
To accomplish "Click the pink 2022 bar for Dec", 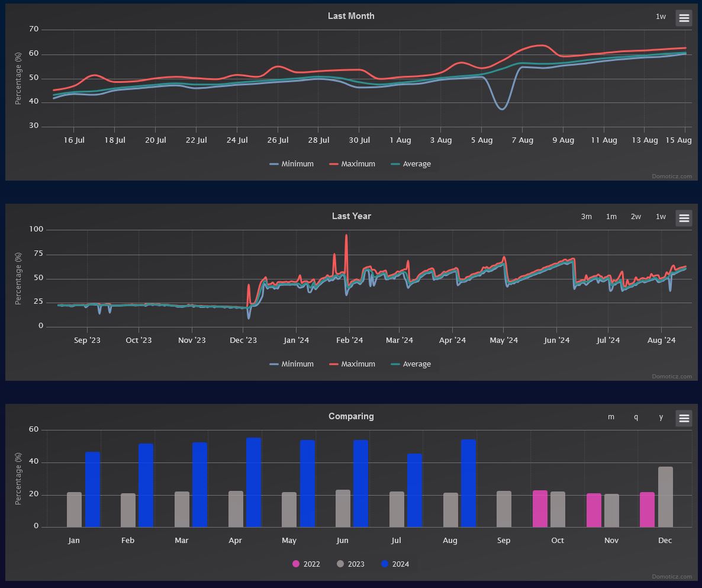I will 647,510.
